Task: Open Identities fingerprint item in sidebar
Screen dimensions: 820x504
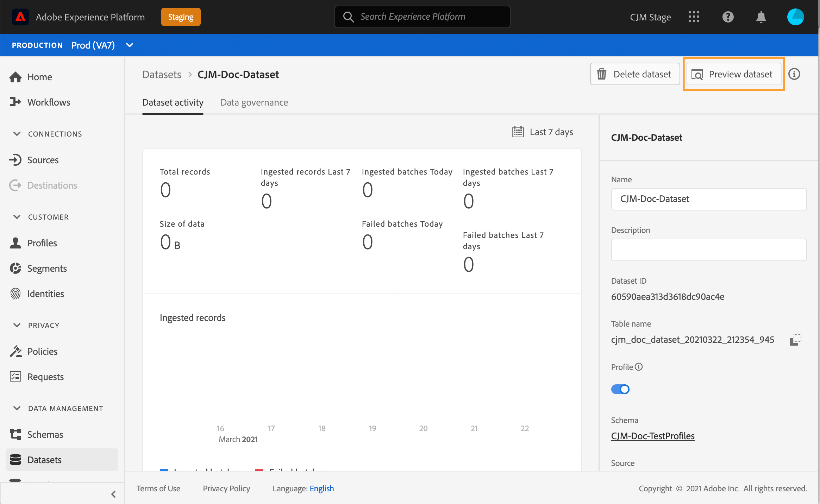Action: coord(45,294)
